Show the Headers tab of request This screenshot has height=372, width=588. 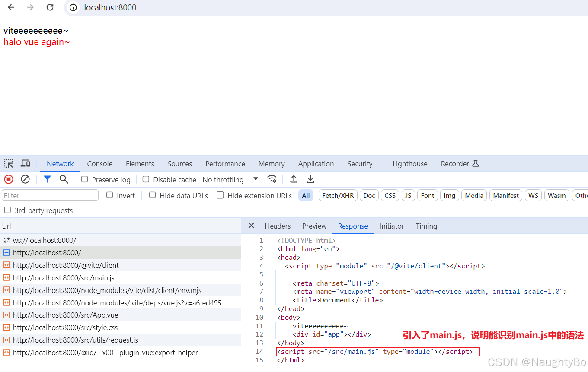click(278, 226)
